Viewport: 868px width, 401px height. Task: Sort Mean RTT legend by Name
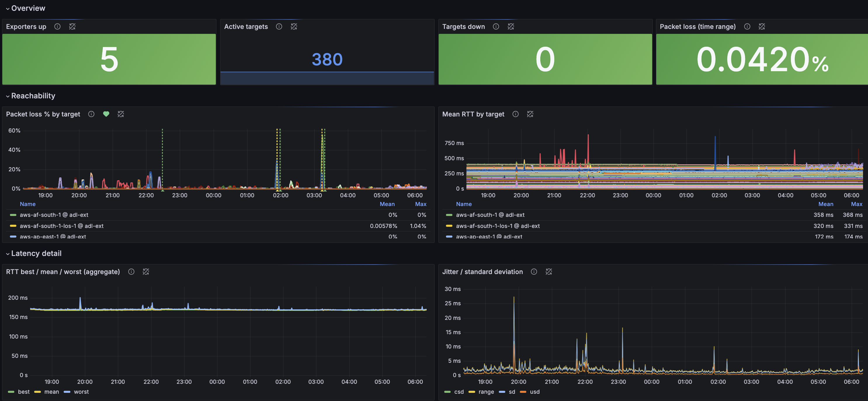tap(464, 204)
